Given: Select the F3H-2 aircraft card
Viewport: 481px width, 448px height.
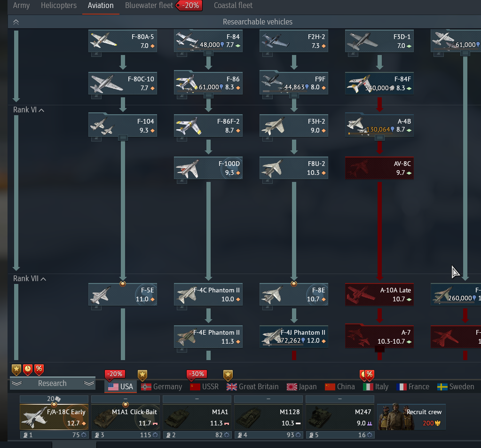Looking at the screenshot, I should (x=294, y=126).
